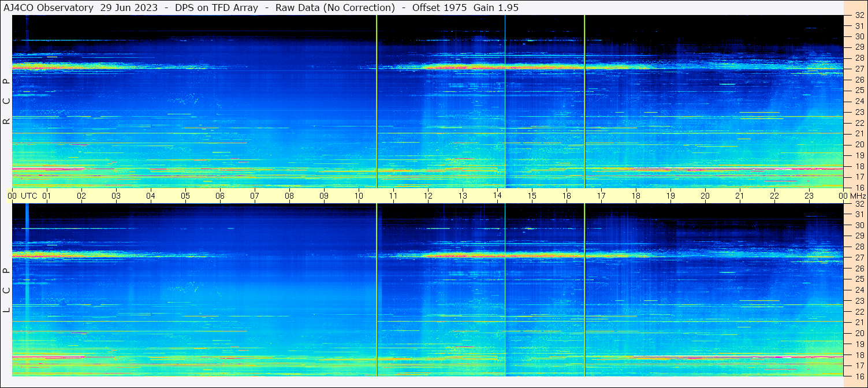Click the 16 MHz tick in LCP panel

tap(859, 376)
